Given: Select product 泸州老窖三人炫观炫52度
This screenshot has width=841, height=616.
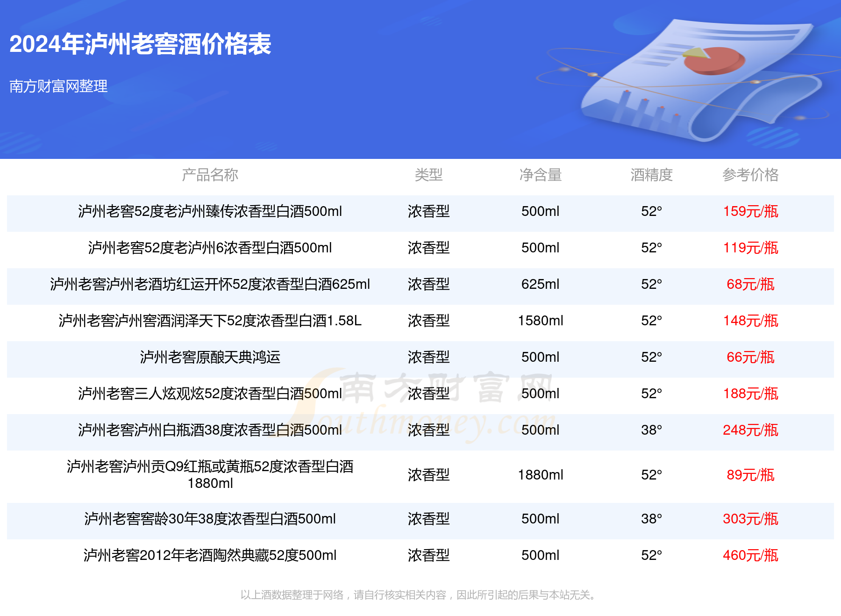Looking at the screenshot, I should coord(210,394).
